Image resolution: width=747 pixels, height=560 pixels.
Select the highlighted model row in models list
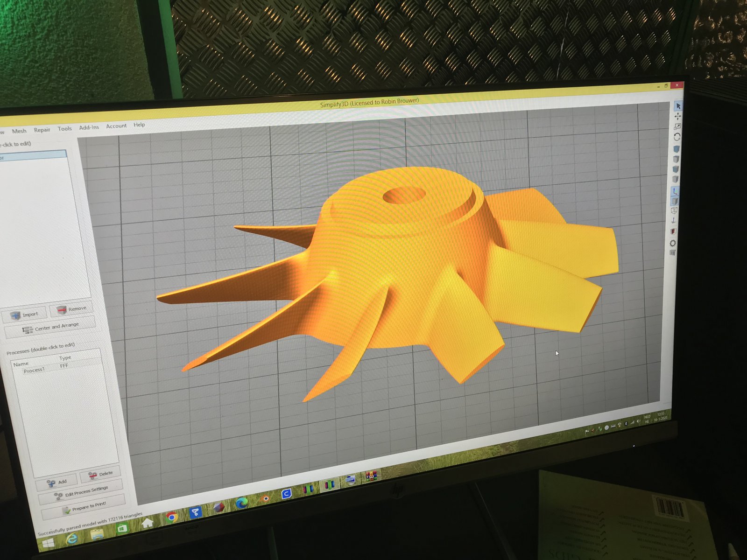pos(33,156)
